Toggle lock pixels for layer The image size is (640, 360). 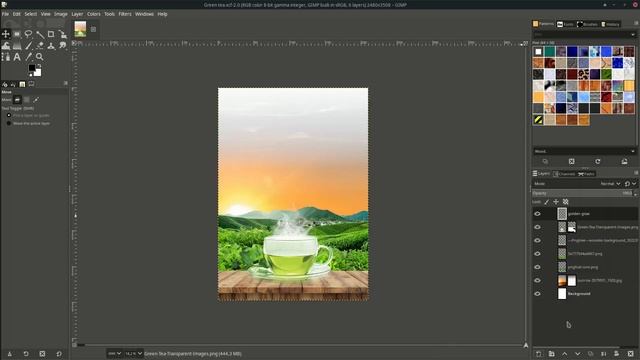click(547, 202)
